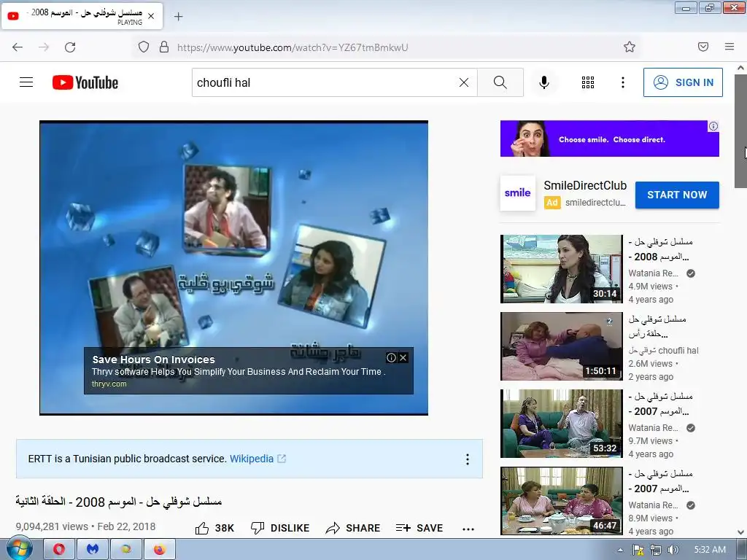Open the smile logo advertiser icon
The image size is (747, 560).
point(518,192)
